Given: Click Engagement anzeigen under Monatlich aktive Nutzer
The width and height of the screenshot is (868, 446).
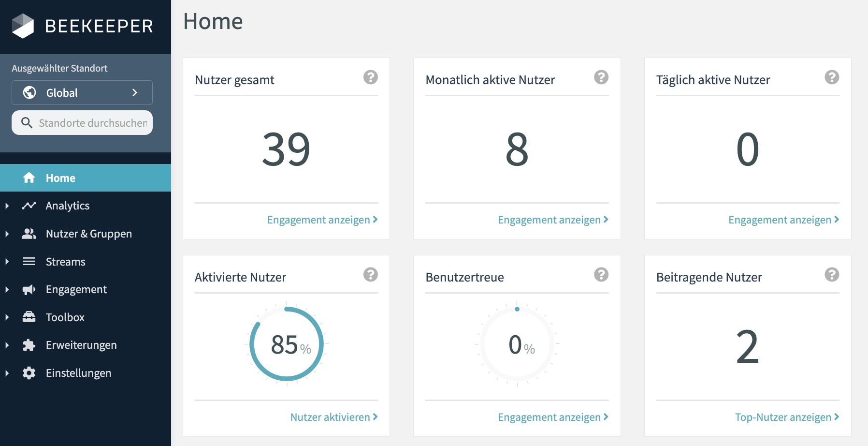Looking at the screenshot, I should (553, 220).
